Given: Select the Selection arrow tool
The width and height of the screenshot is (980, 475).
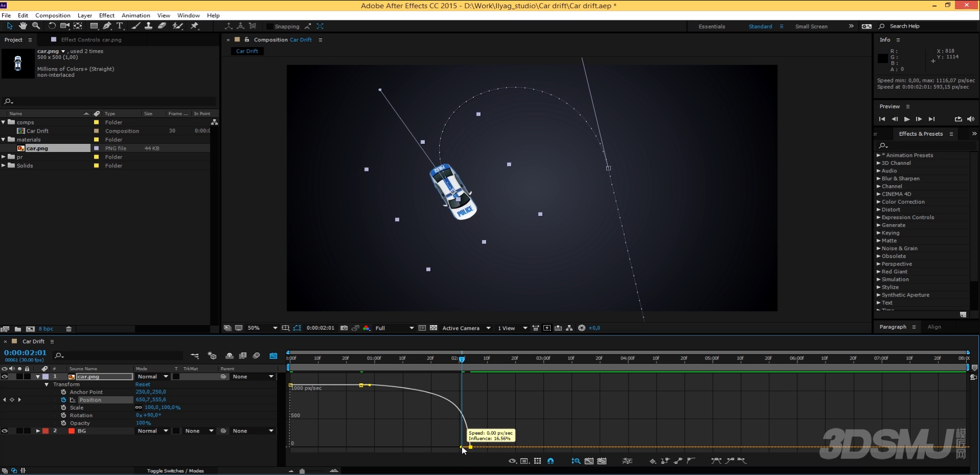Looking at the screenshot, I should 10,26.
